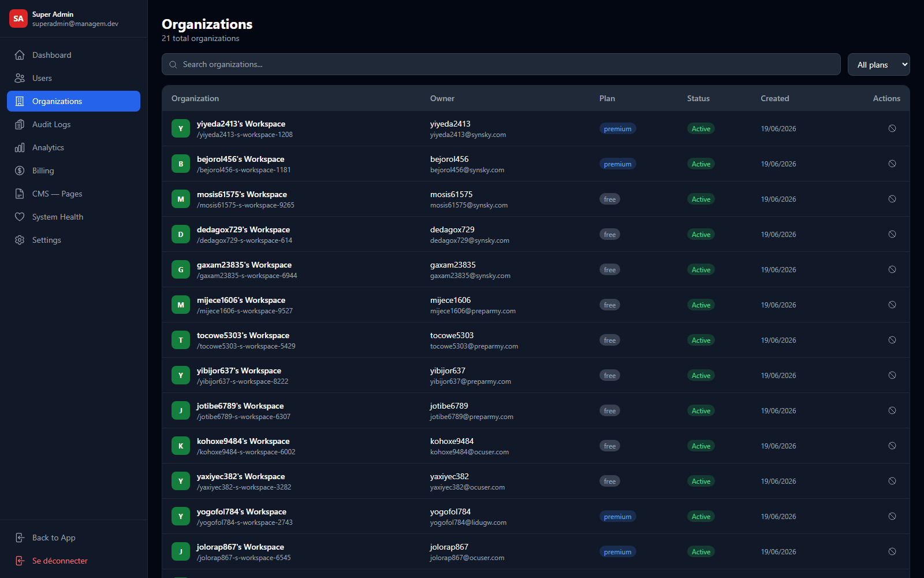The height and width of the screenshot is (578, 924).
Task: Click the System Health heart icon
Action: click(20, 217)
